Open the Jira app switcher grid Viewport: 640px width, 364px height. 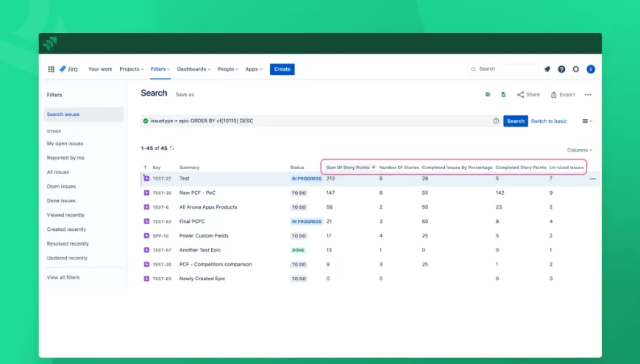point(51,69)
